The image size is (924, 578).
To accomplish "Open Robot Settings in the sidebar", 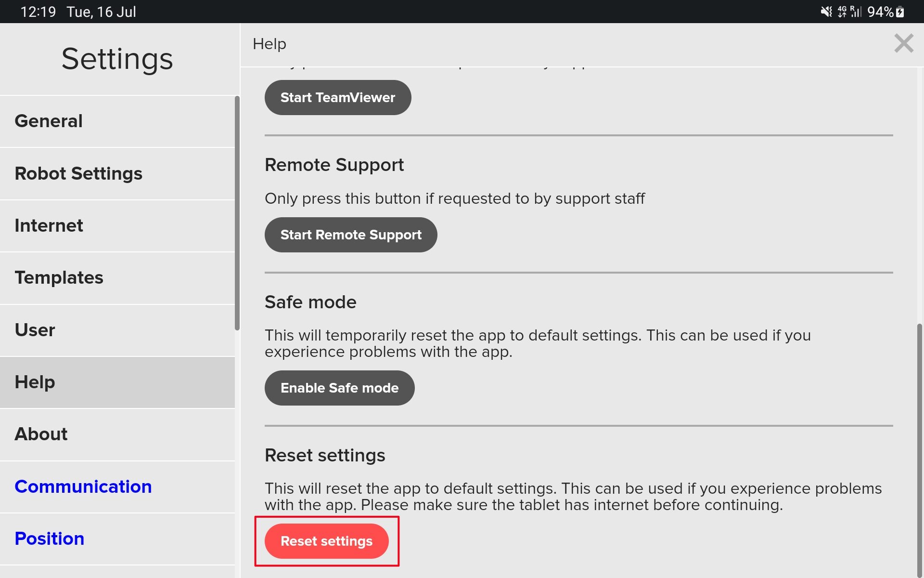I will [x=117, y=174].
